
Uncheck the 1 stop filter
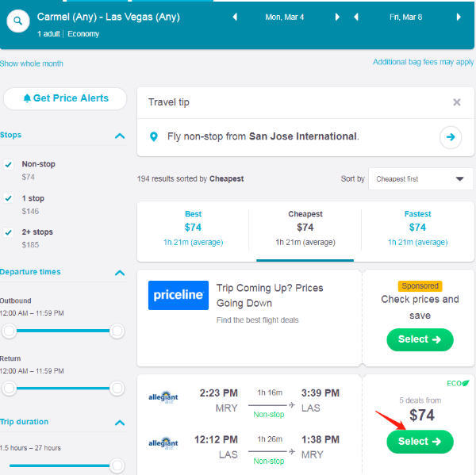9,198
